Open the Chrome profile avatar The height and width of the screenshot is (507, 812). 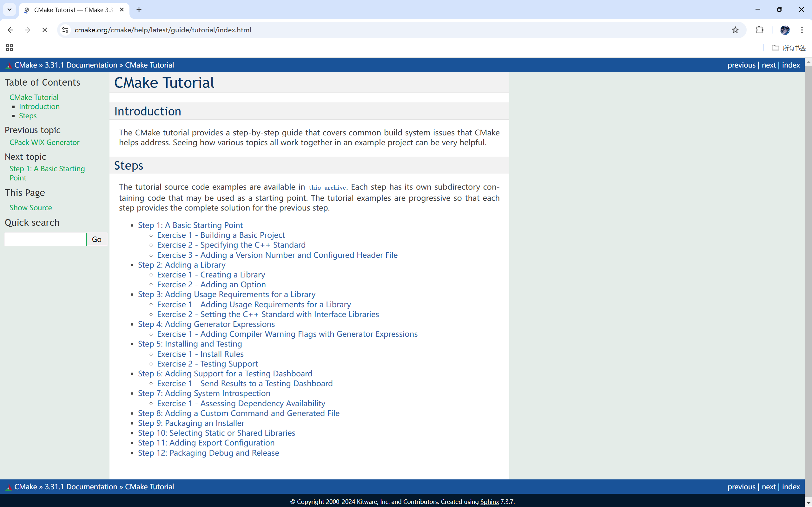[x=785, y=30]
